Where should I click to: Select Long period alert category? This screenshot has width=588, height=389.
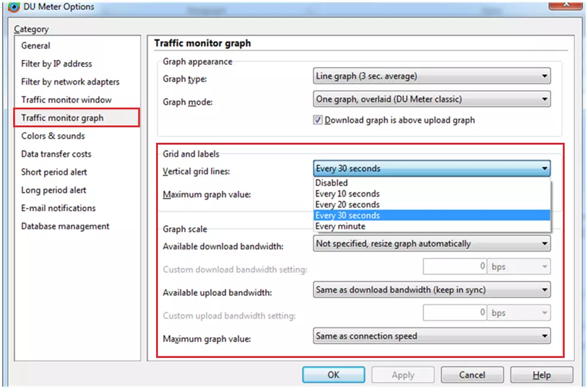[x=54, y=190]
